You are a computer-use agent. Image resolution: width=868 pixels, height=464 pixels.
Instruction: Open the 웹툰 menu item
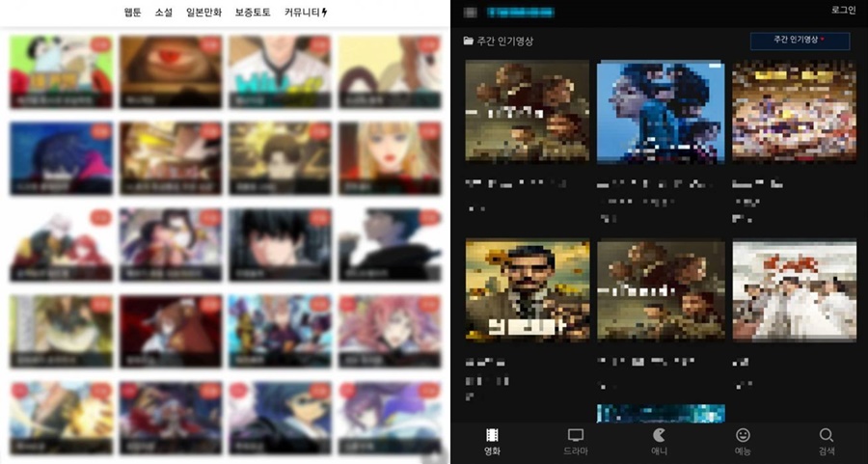click(x=133, y=13)
